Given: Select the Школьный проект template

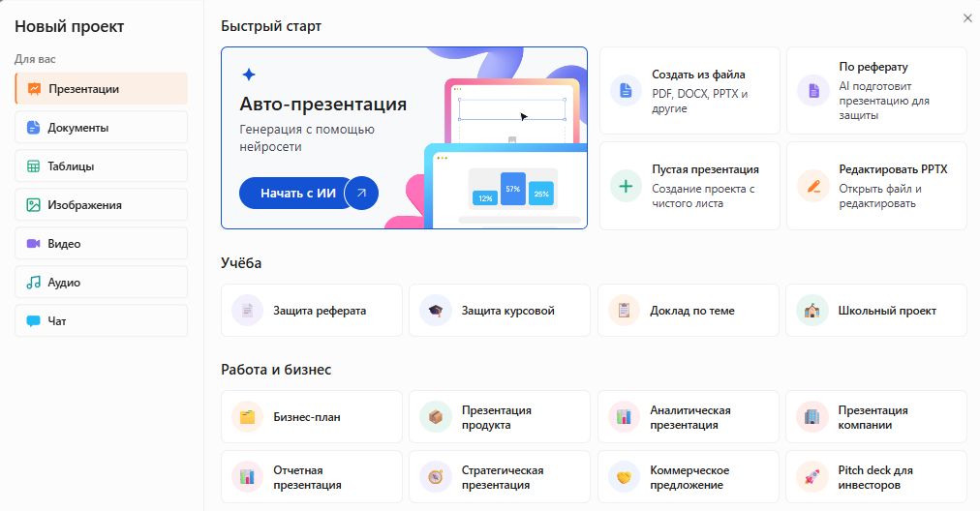Looking at the screenshot, I should click(876, 311).
